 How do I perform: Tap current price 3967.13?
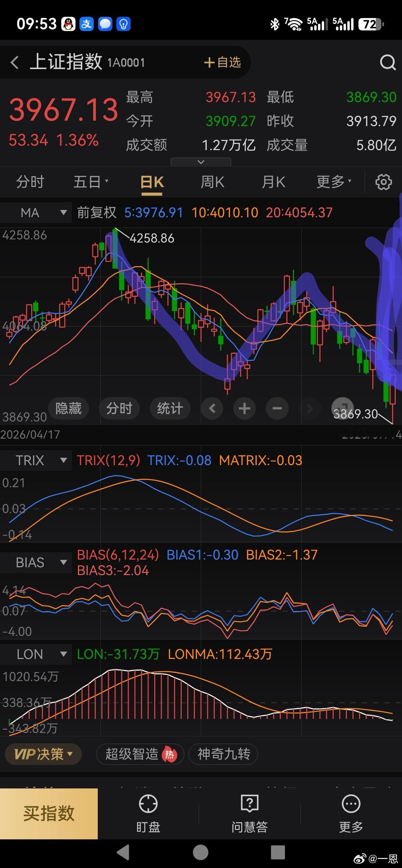pos(63,109)
